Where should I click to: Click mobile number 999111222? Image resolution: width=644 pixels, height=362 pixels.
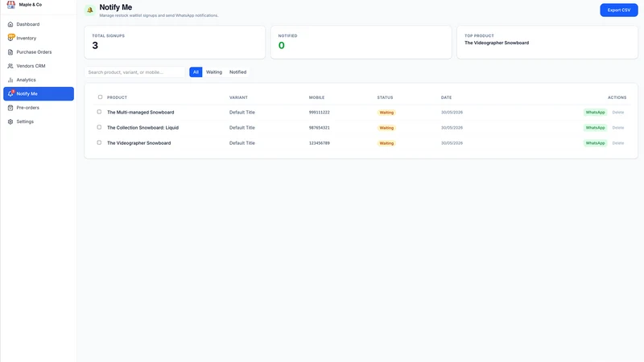click(319, 112)
